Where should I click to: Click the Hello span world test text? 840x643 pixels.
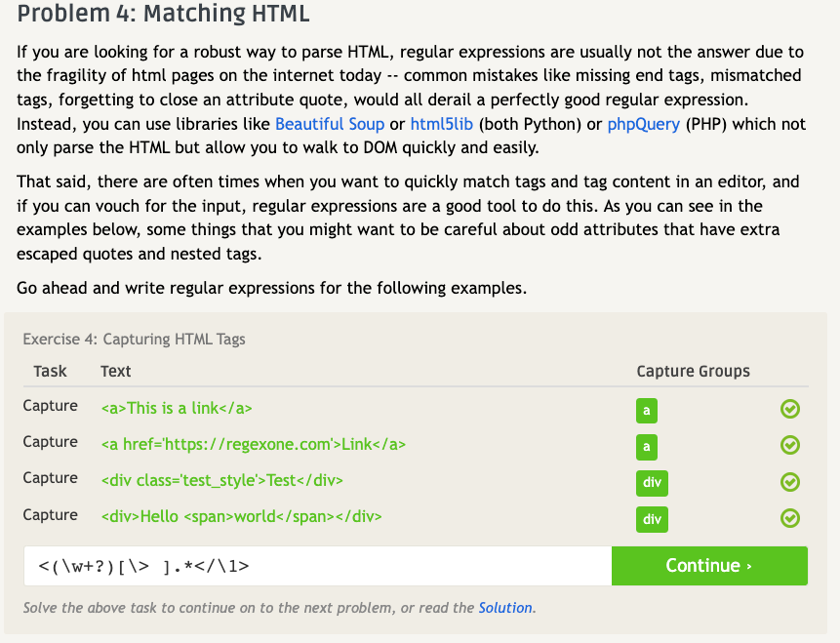(x=241, y=516)
